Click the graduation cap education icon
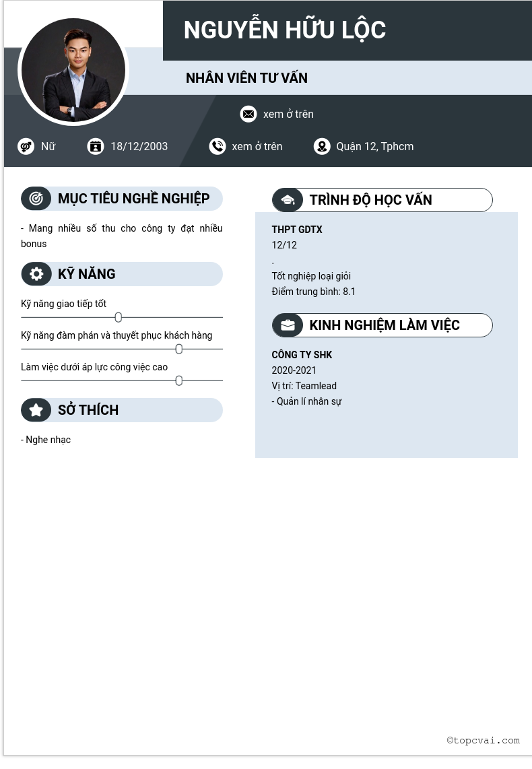The width and height of the screenshot is (532, 769). 288,200
